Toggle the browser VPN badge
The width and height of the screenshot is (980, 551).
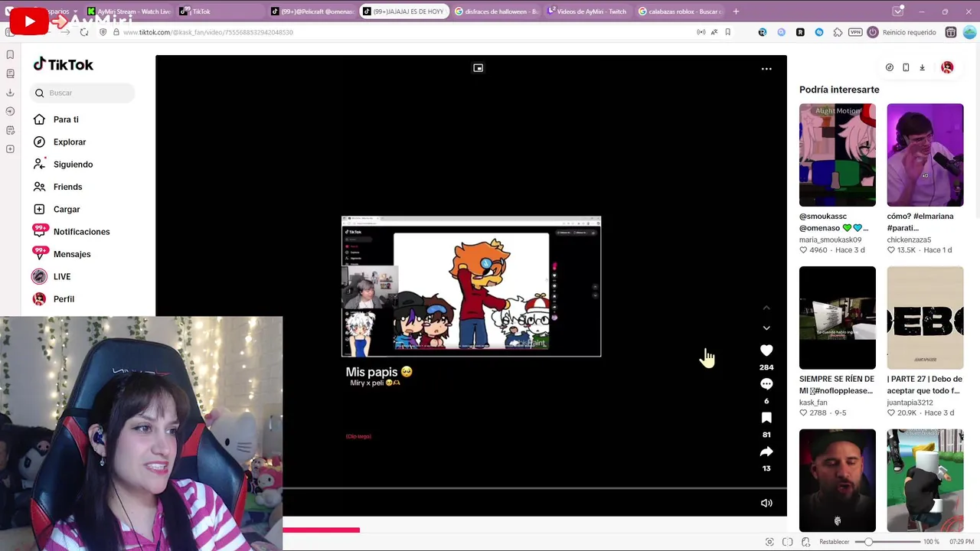(x=856, y=32)
